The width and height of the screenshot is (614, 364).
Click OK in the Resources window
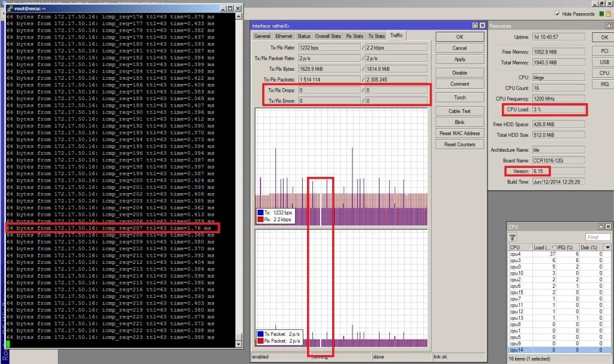pos(604,37)
